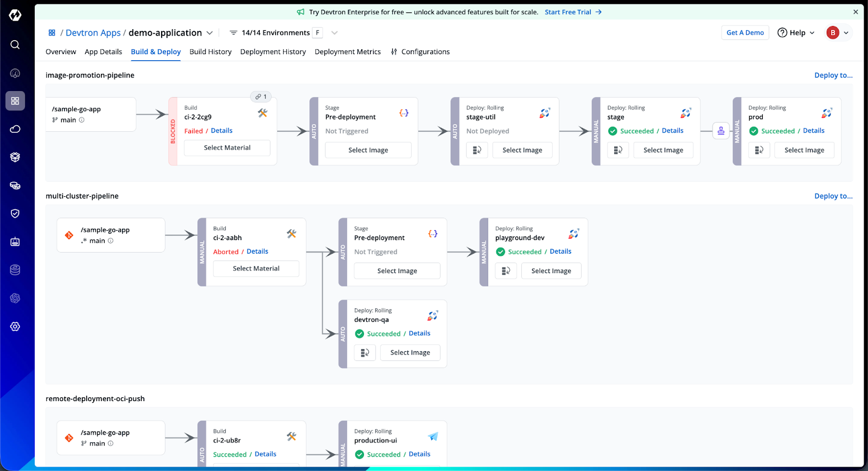Switch to the Build History tab
Image resolution: width=868 pixels, height=471 pixels.
[x=210, y=52]
